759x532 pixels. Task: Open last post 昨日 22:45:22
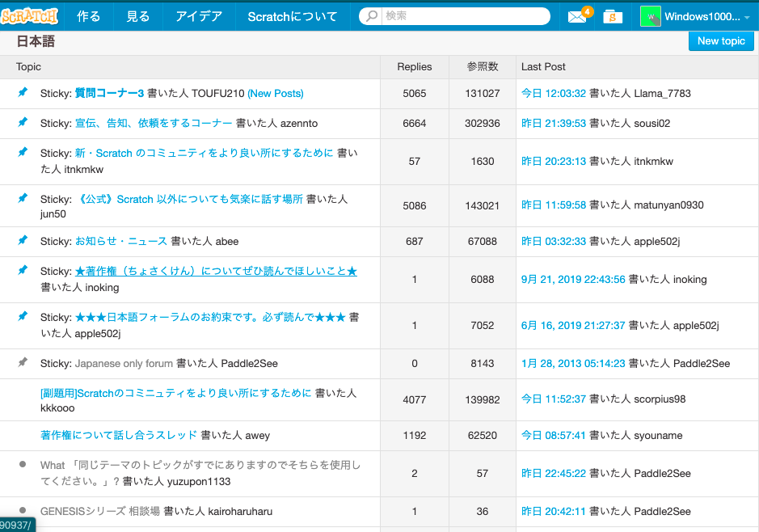point(553,474)
